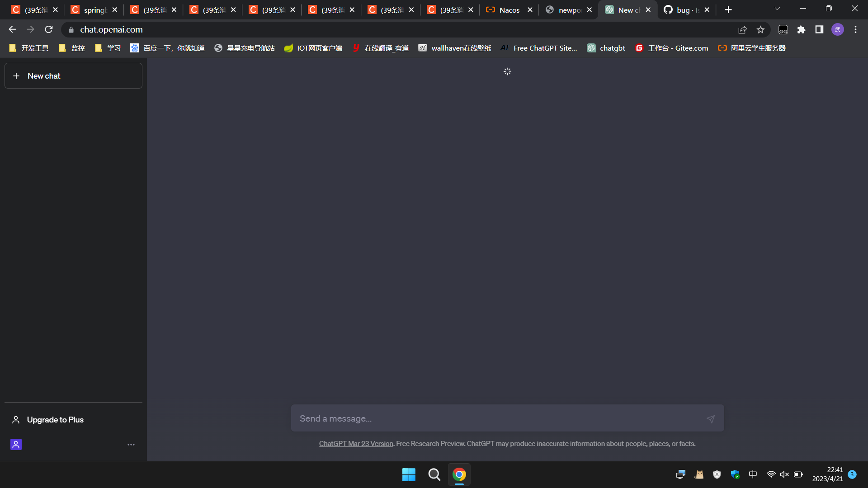
Task: Expand the sidebar more options ellipsis
Action: coord(131,445)
